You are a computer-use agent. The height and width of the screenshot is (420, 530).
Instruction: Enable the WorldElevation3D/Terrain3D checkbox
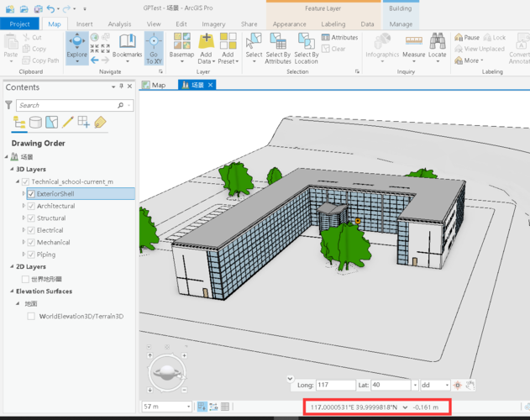[x=31, y=317]
